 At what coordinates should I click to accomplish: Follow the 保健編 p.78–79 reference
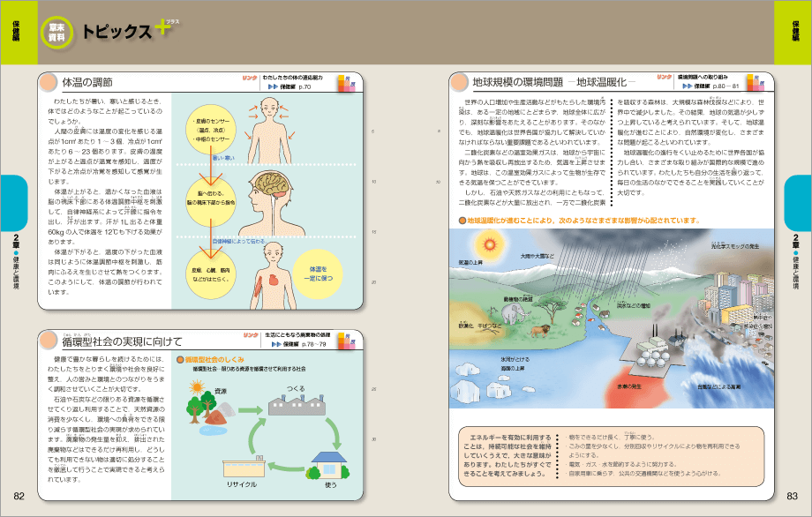(299, 344)
